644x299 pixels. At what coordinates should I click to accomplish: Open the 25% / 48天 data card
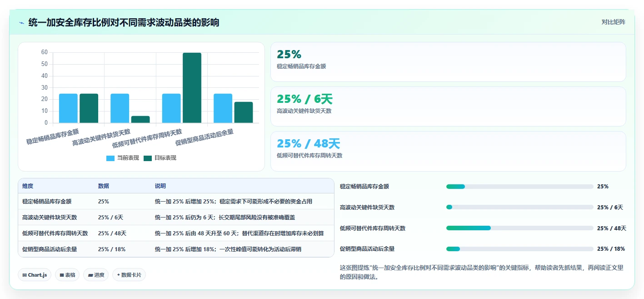tap(448, 151)
